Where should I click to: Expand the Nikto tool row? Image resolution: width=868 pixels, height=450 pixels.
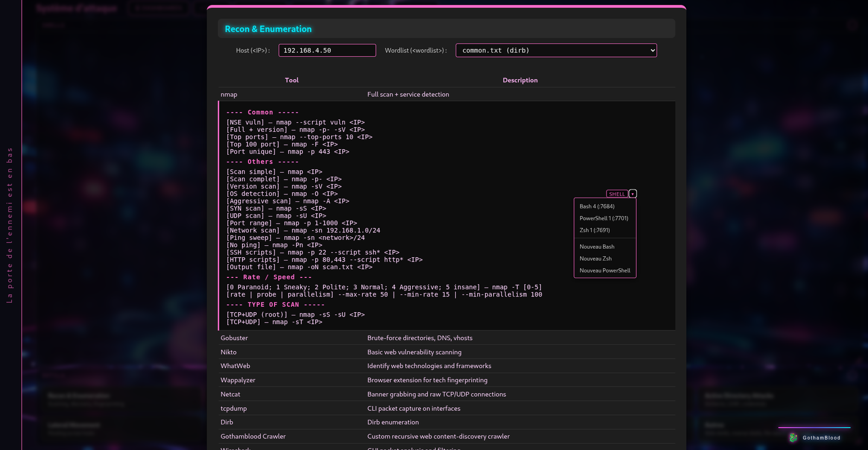coord(446,352)
